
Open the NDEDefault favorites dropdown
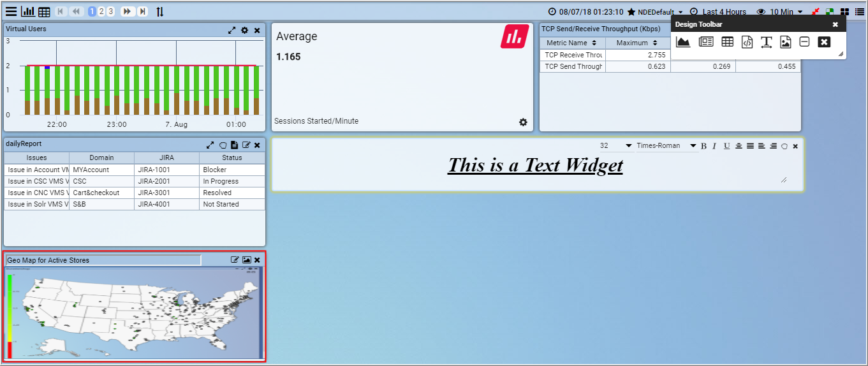(655, 12)
